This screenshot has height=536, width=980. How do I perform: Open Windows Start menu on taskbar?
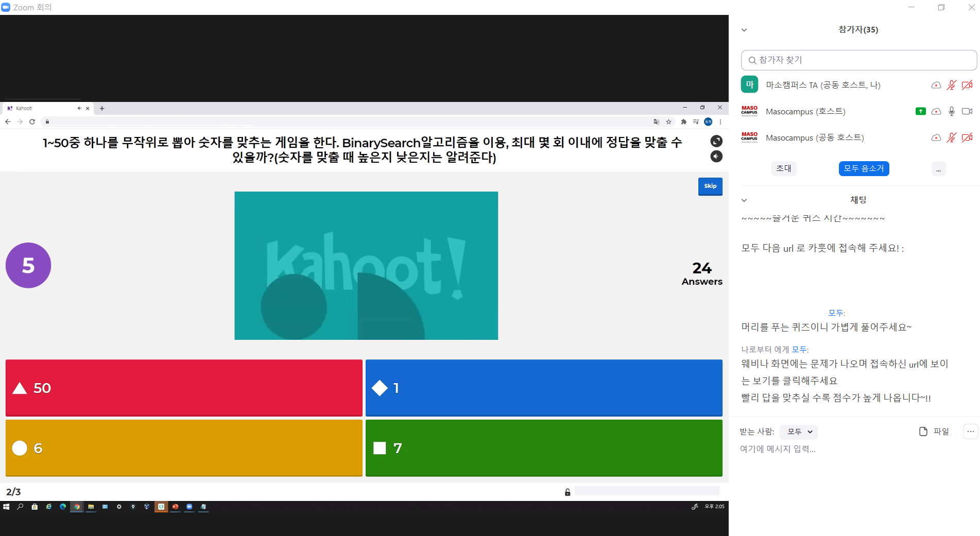pos(6,507)
